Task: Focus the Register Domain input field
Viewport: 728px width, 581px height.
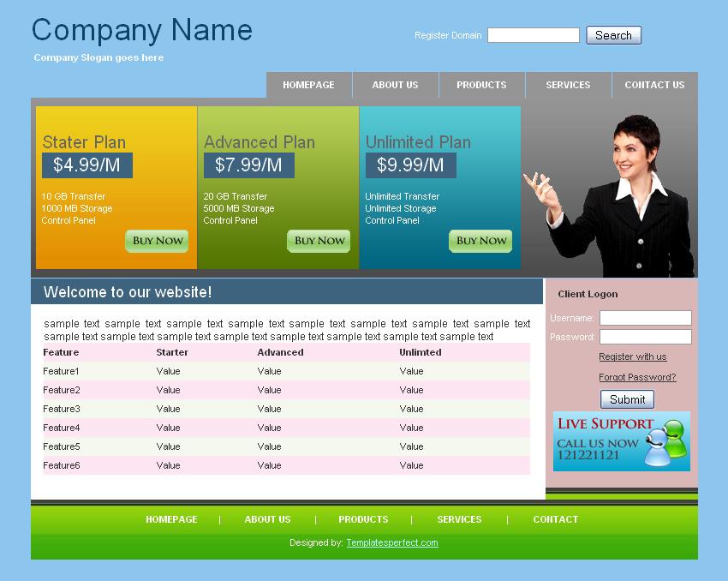Action: click(533, 35)
